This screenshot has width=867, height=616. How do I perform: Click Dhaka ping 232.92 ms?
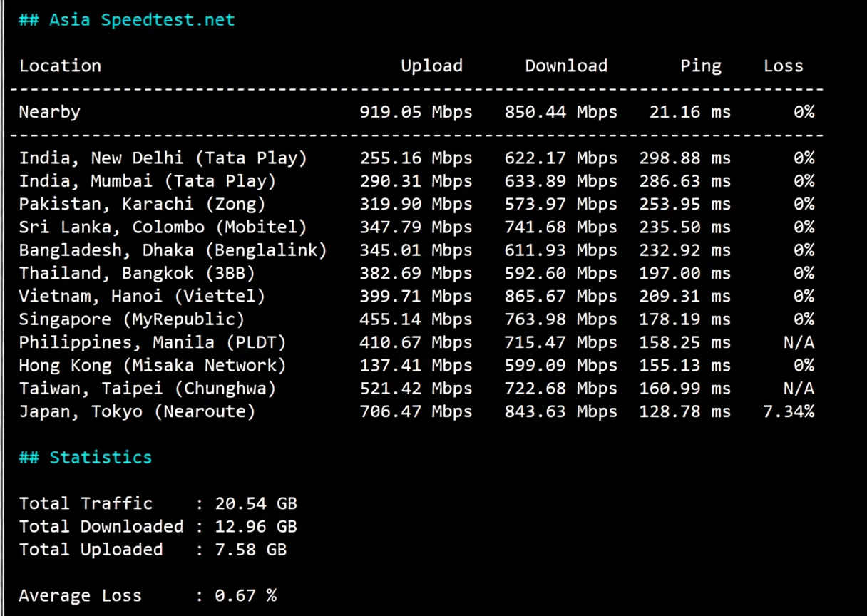tap(685, 250)
